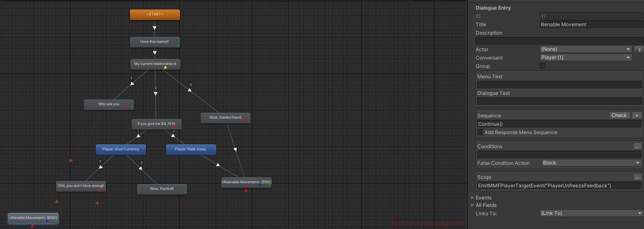
Task: Edit the Script field EmitMMFPlayerTargetEvent
Action: [559, 186]
